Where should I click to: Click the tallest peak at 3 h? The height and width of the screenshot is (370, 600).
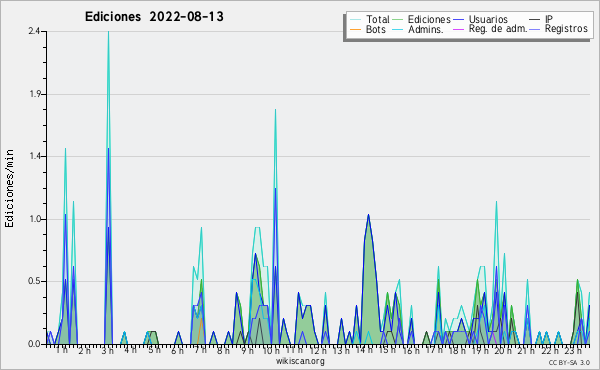(108, 32)
